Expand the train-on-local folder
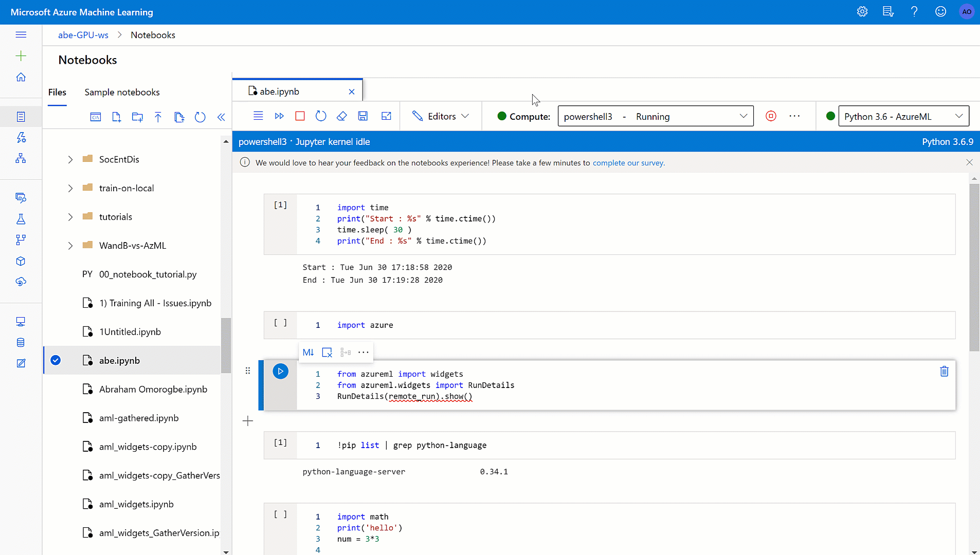Image resolution: width=980 pixels, height=555 pixels. coord(70,188)
